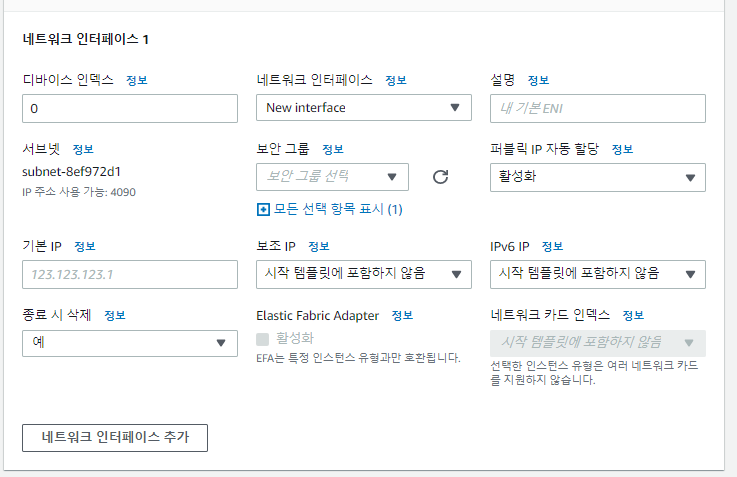The height and width of the screenshot is (477, 737).
Task: Open the IPv6 IP dropdown
Action: tap(597, 274)
